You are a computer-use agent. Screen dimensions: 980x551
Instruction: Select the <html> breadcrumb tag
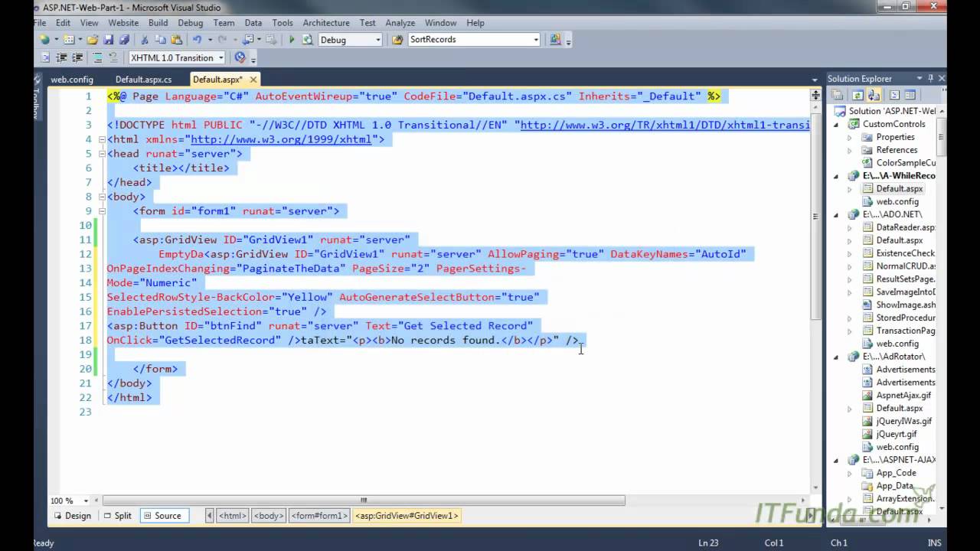[233, 516]
